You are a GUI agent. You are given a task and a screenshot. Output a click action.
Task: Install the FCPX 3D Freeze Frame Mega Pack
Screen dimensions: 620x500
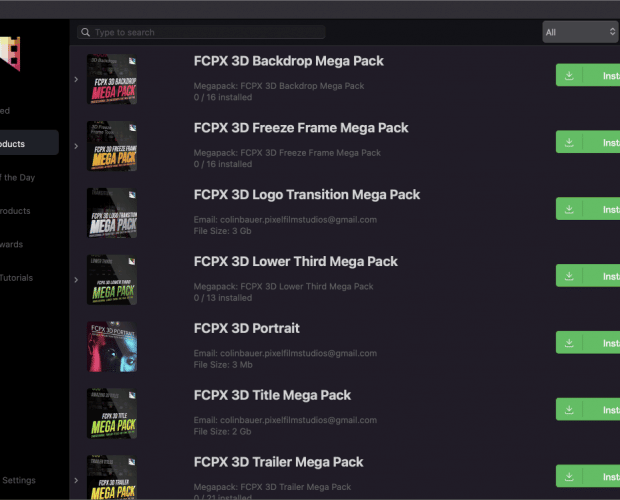(601, 142)
